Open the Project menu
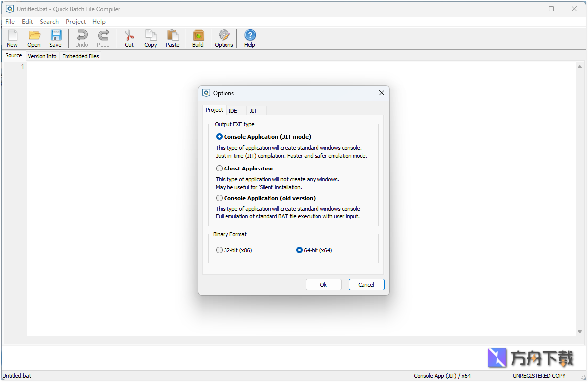The height and width of the screenshot is (382, 588). [x=75, y=21]
